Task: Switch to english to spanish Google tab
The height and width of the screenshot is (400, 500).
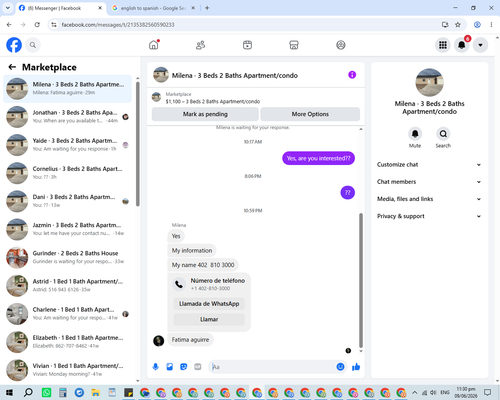Action: (x=153, y=8)
